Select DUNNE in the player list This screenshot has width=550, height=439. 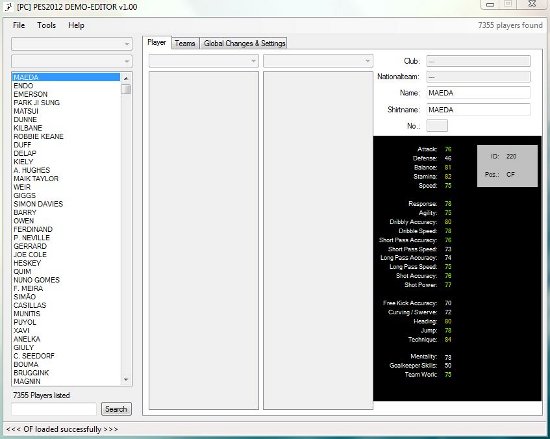coord(66,119)
